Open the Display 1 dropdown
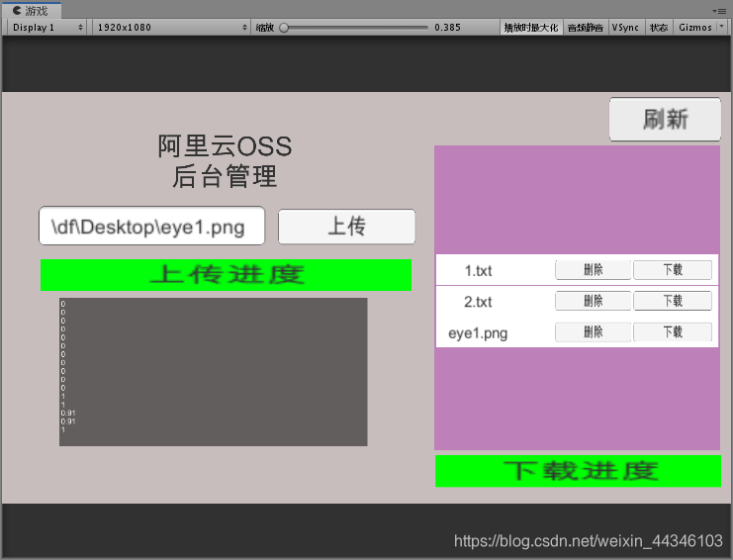The height and width of the screenshot is (560, 733). pyautogui.click(x=46, y=28)
